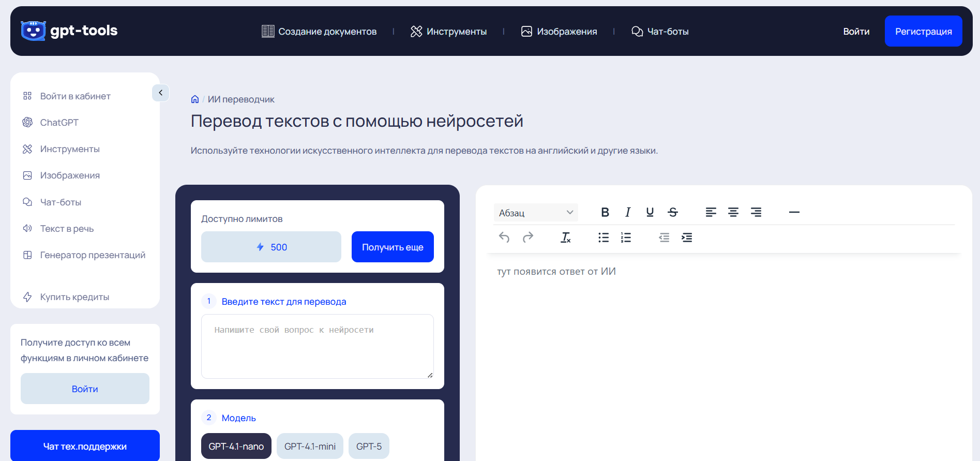Click the Доступно лимитов label
This screenshot has height=461, width=980.
[242, 219]
